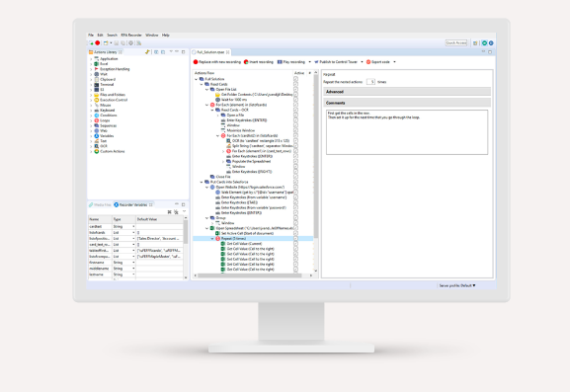Expand the Open a File node
Image resolution: width=570 pixels, height=392 pixels.
[x=218, y=115]
